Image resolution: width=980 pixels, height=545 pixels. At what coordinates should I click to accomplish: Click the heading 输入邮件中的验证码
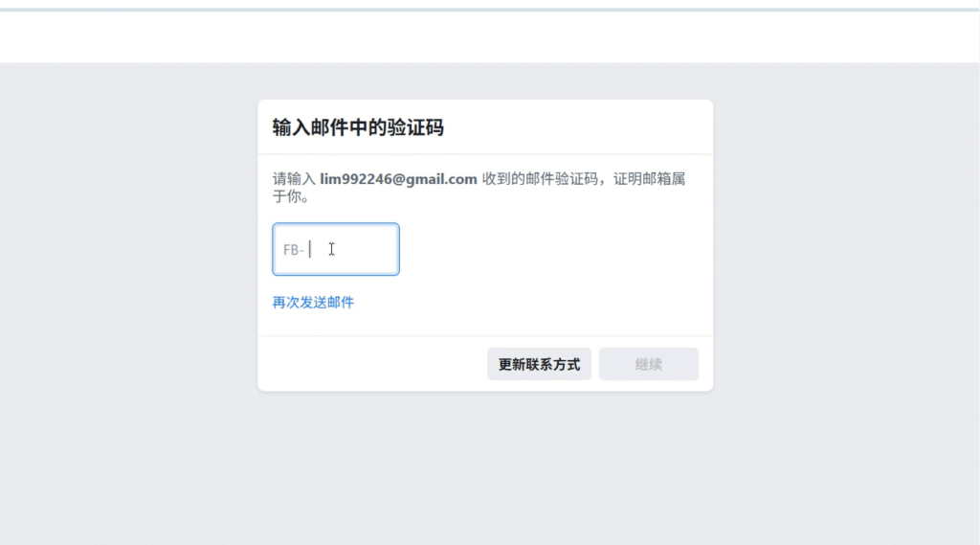358,127
